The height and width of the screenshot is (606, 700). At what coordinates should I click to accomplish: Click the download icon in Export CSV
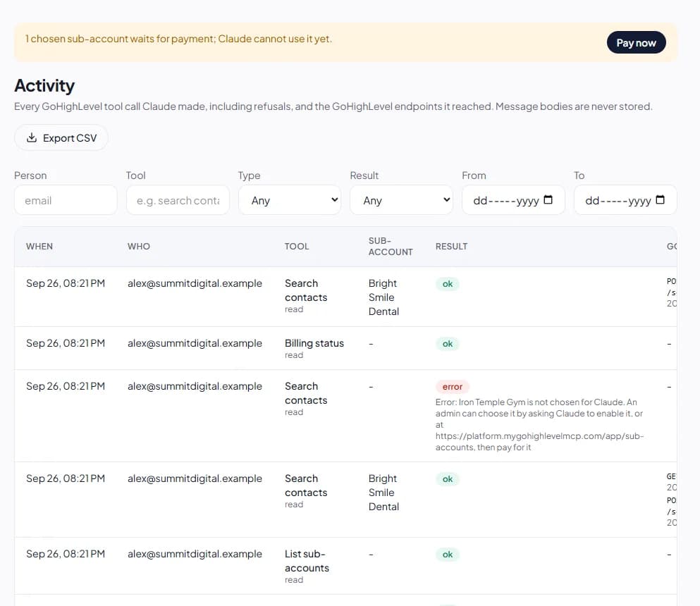tap(32, 137)
